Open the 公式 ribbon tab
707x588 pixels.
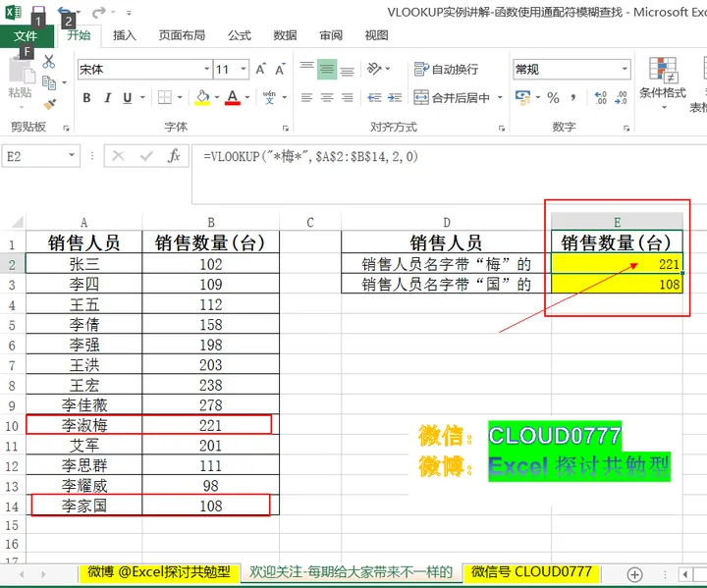click(x=239, y=35)
